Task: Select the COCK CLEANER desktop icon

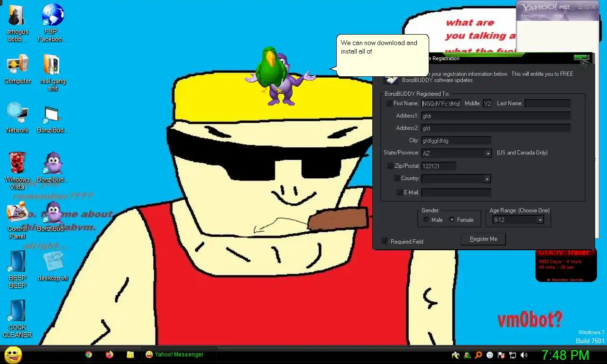Action: 18,319
